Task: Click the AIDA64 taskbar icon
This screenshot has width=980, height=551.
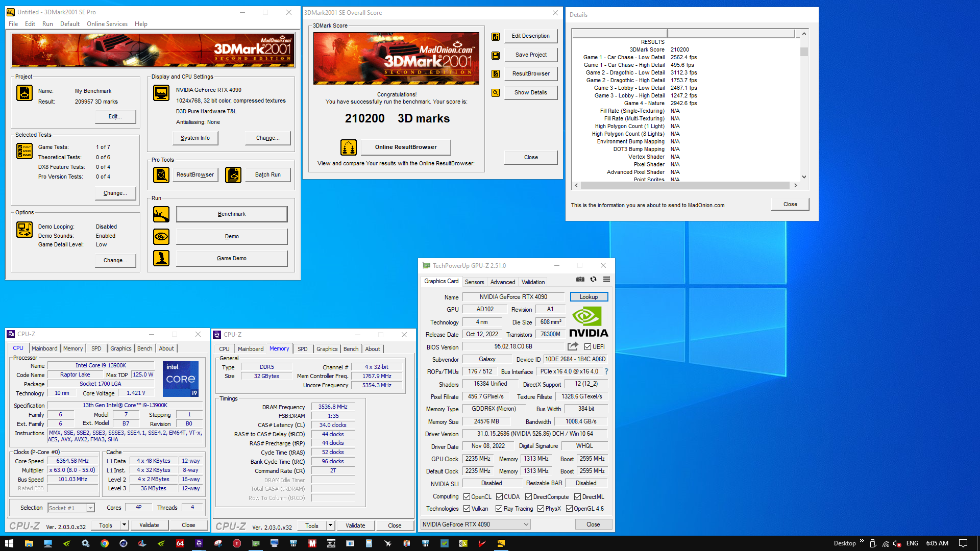Action: (180, 543)
